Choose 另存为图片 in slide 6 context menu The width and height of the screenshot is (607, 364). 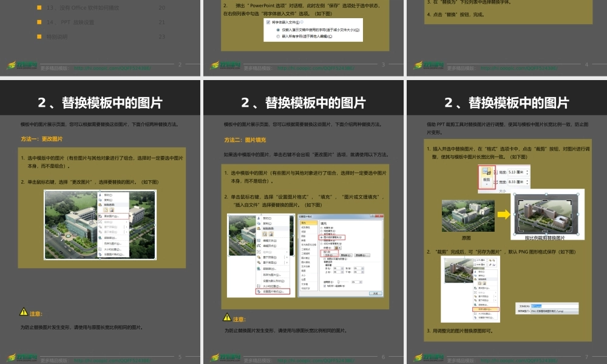point(272,275)
